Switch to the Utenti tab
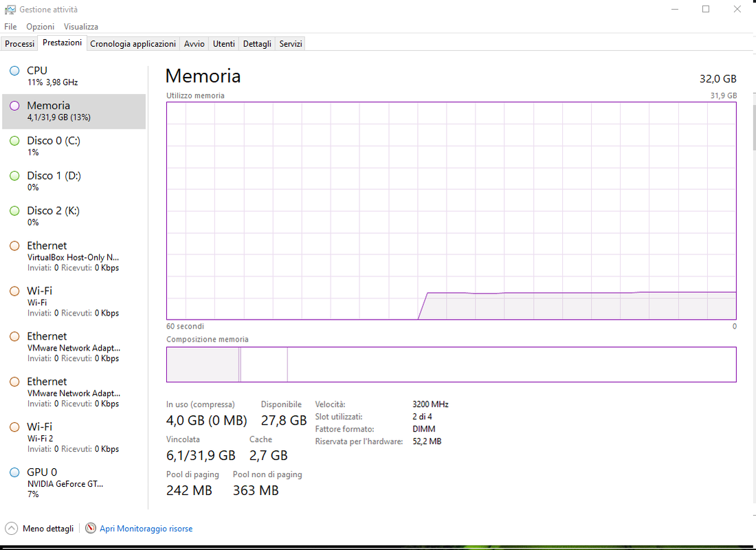This screenshot has width=756, height=550. [x=224, y=43]
